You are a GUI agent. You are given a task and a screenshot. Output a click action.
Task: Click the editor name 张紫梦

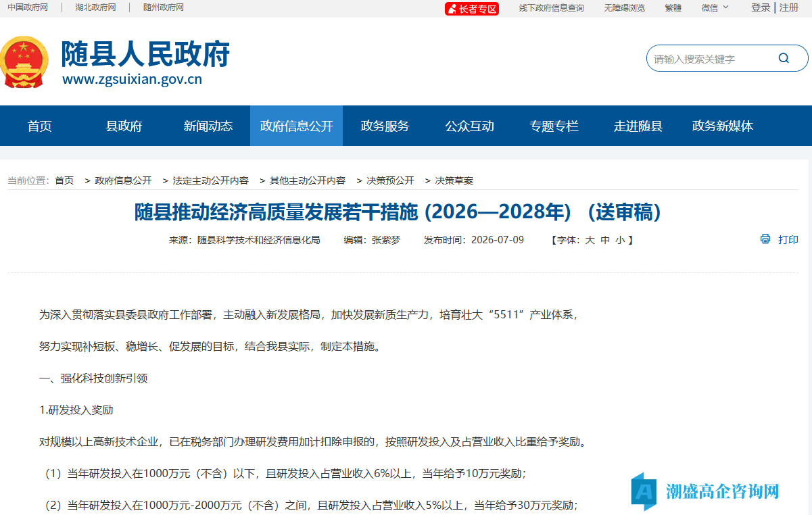click(386, 240)
